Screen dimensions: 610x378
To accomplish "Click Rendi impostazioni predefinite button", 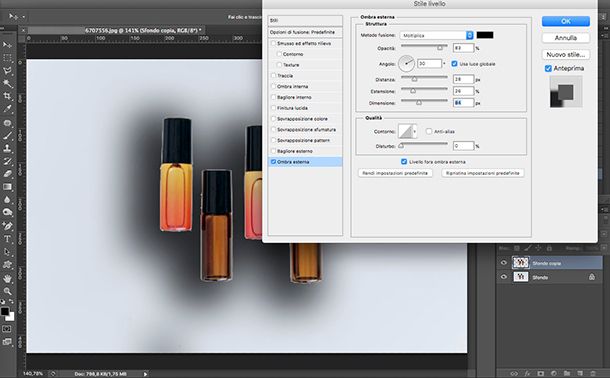I will pyautogui.click(x=395, y=173).
